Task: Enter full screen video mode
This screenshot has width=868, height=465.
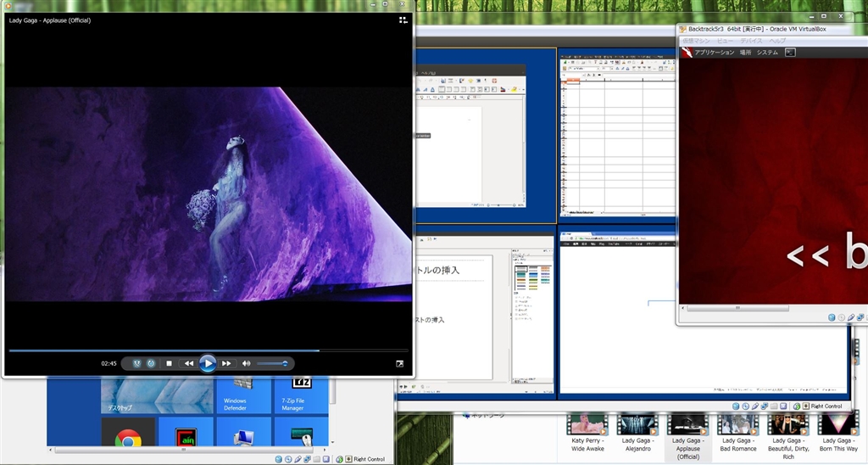Action: click(399, 363)
